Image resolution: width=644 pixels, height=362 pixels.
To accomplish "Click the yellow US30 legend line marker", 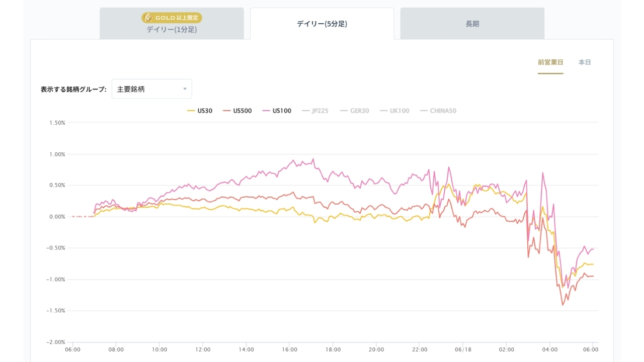I will [x=191, y=111].
